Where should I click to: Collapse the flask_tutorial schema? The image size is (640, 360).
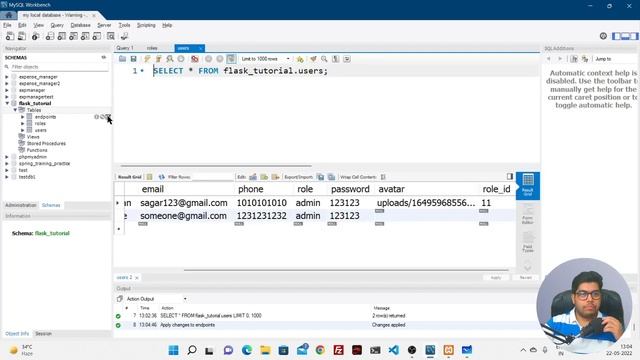[7, 103]
